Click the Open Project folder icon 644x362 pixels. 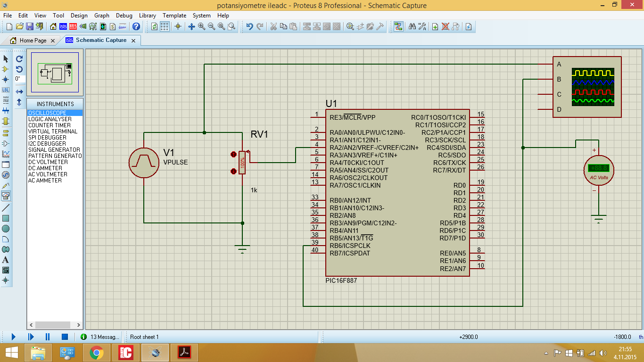[x=19, y=26]
